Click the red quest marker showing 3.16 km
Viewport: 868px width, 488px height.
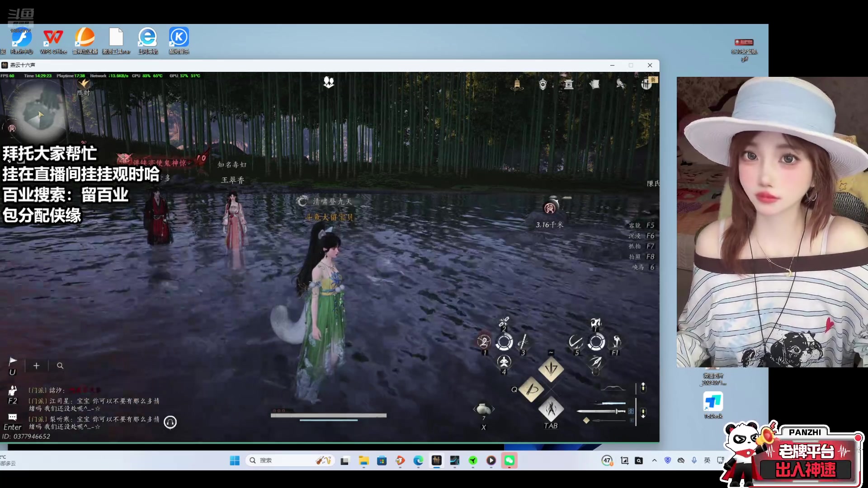tap(550, 208)
